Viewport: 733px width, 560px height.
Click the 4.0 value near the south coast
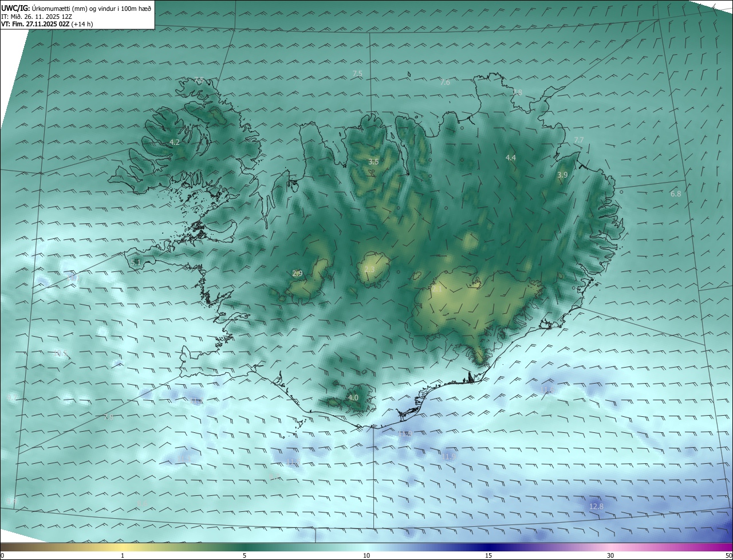point(353,397)
